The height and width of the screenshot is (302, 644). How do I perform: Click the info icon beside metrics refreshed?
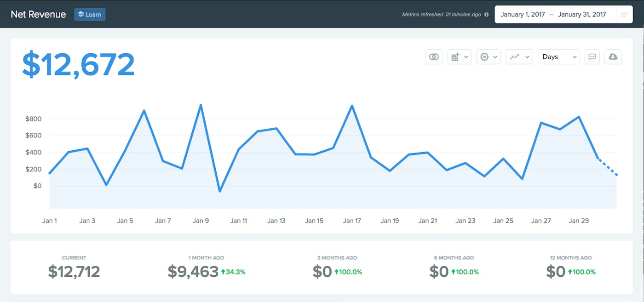coord(486,15)
